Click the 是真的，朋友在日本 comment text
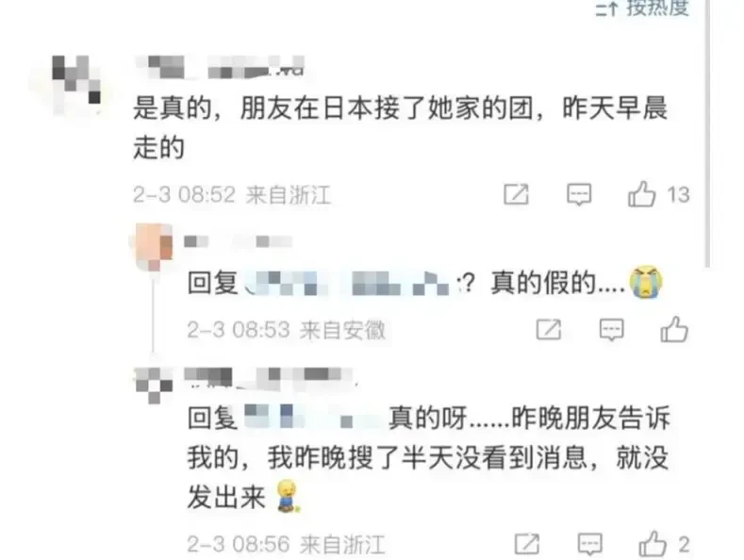Screen dimensions: 744x560 400,127
